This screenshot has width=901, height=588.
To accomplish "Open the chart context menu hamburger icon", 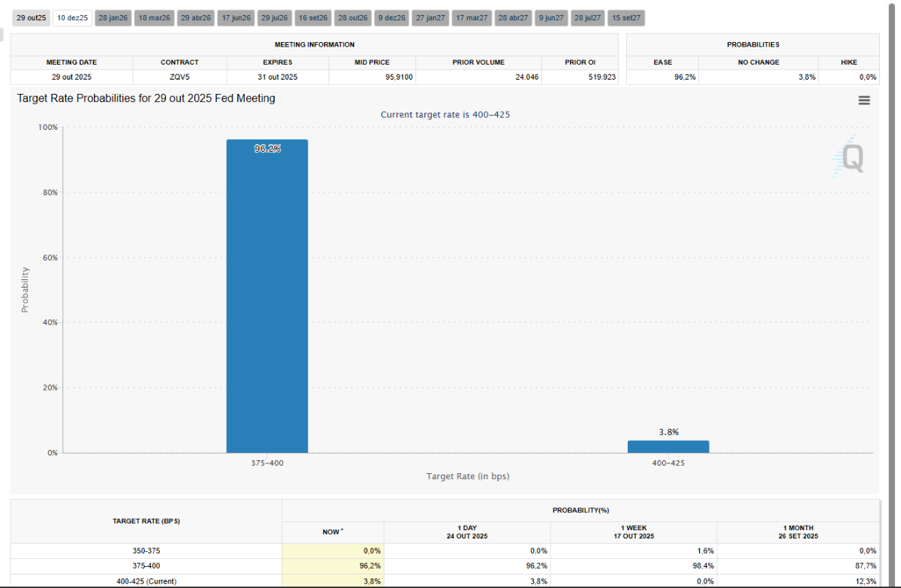I will pos(863,100).
